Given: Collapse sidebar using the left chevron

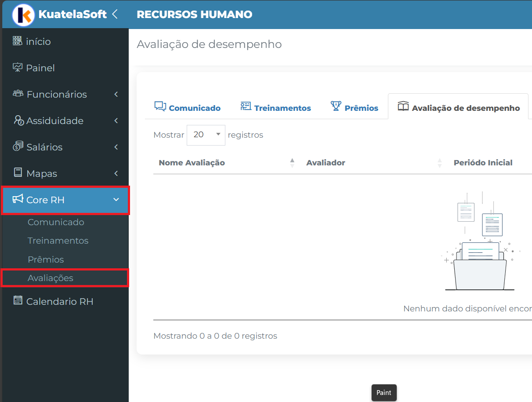Looking at the screenshot, I should tap(115, 14).
